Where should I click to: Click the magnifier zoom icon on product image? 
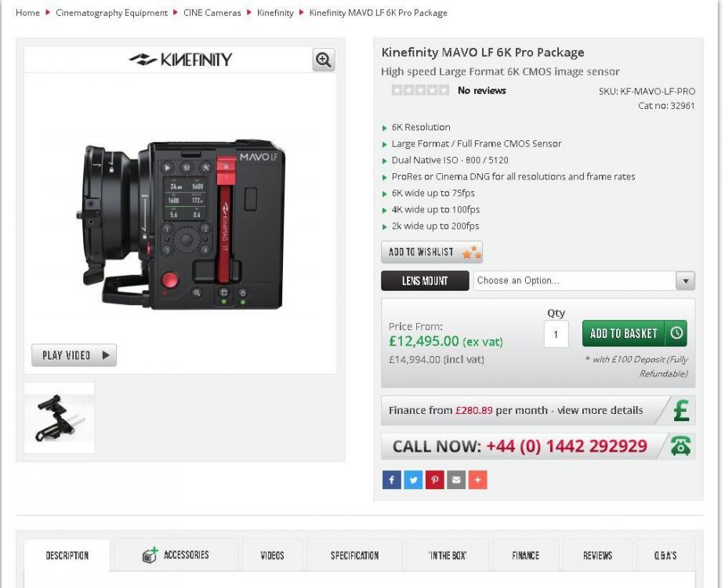pos(323,60)
